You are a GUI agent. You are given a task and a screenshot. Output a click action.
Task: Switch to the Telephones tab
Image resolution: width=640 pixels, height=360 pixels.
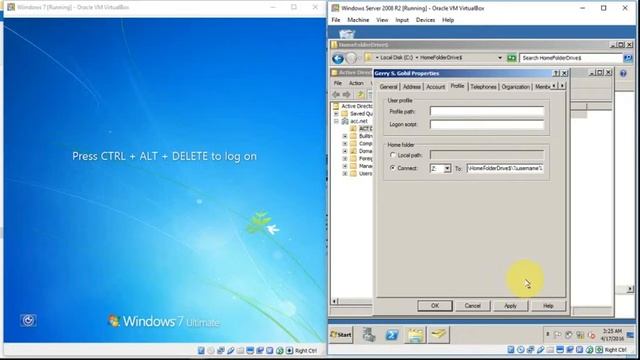click(483, 87)
